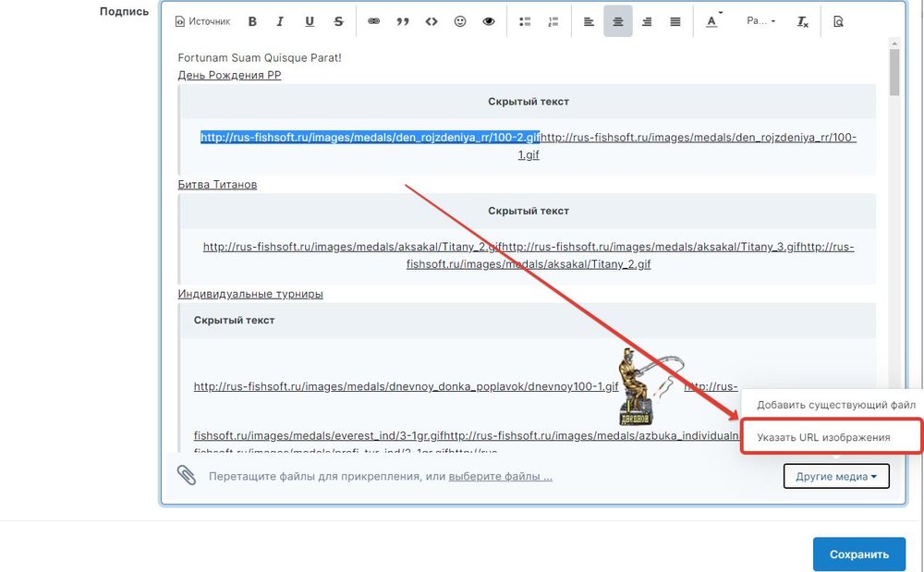Insert a numbered list
Image resolution: width=924 pixels, height=572 pixels.
[553, 21]
